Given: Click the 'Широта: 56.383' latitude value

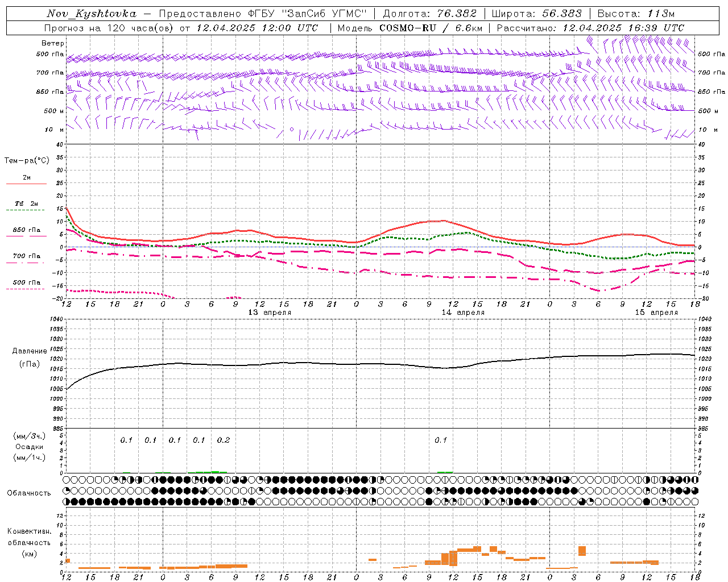Looking at the screenshot, I should pyautogui.click(x=537, y=14).
